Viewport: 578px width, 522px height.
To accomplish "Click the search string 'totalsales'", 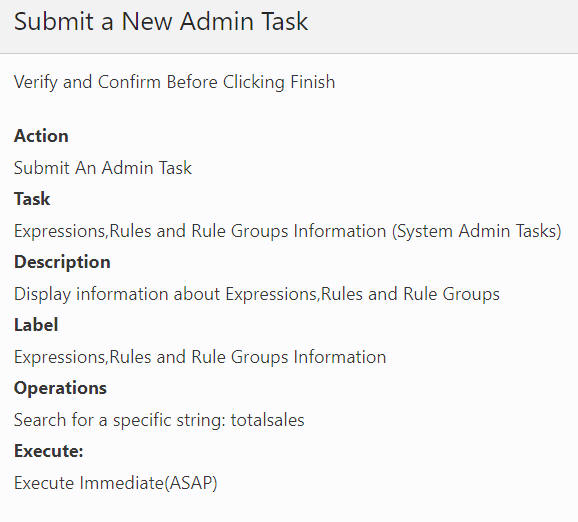I will pos(268,420).
